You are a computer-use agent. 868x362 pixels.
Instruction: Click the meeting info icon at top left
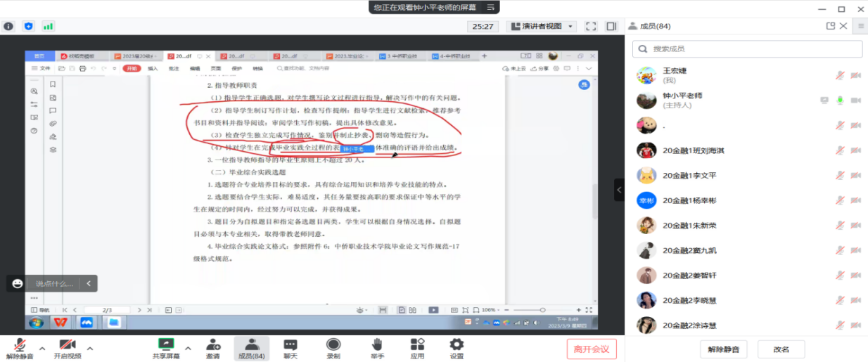8,26
